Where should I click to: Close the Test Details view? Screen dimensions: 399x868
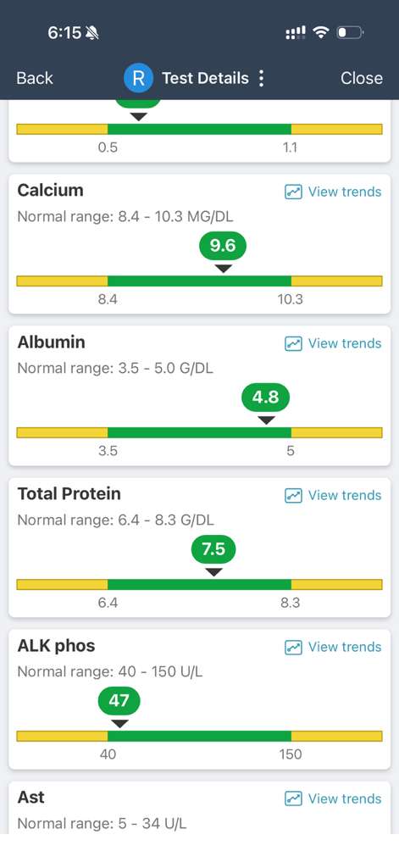point(362,78)
